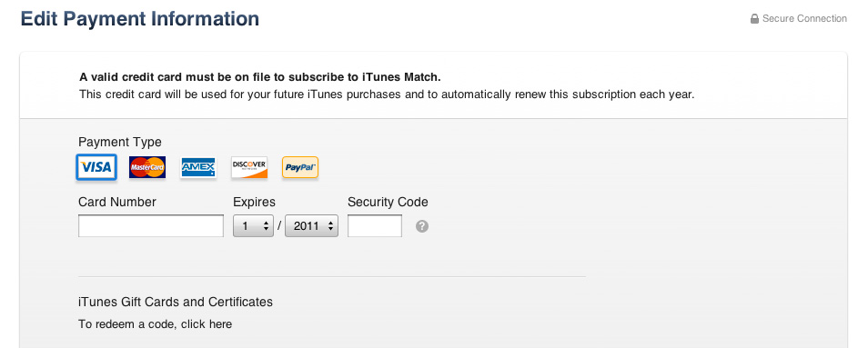Screen dimensions: 868x348
Task: Click the Edit Payment Information heading
Action: [x=140, y=19]
